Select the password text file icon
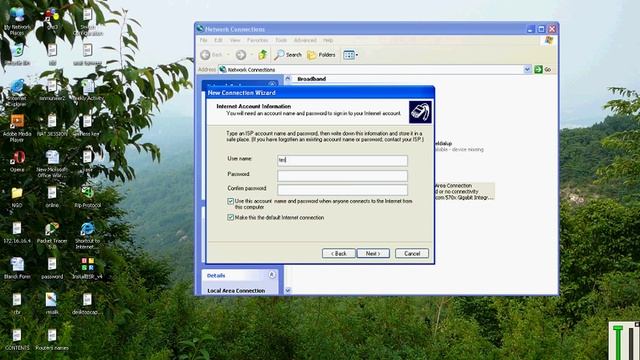Image resolution: width=640 pixels, height=360 pixels. click(52, 268)
